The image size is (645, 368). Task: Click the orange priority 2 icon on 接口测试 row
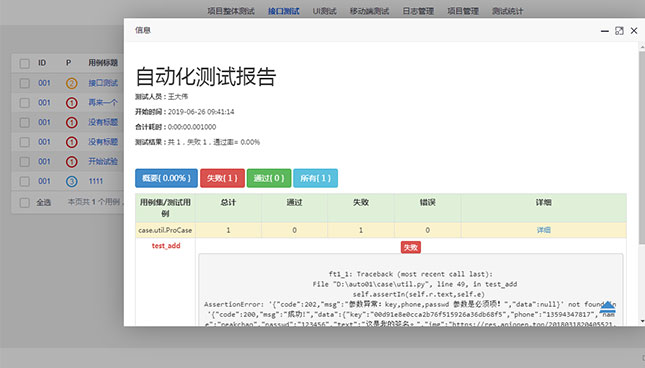(x=72, y=83)
